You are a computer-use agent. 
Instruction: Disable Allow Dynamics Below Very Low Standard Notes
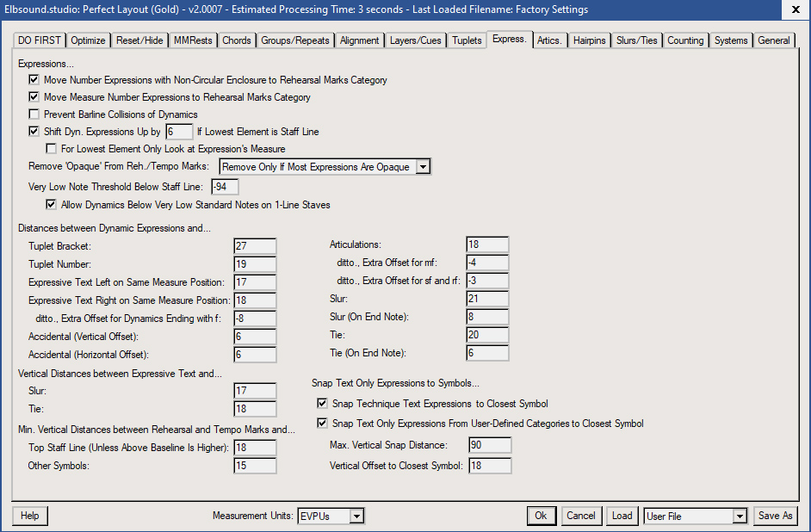(52, 205)
